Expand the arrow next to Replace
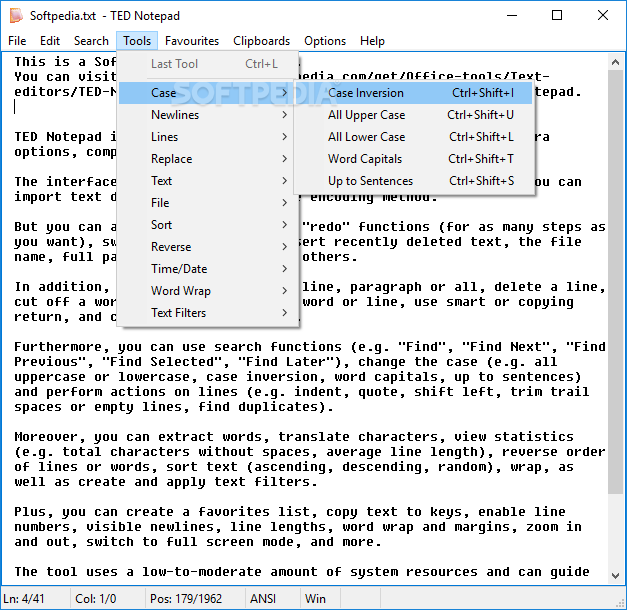 (284, 159)
